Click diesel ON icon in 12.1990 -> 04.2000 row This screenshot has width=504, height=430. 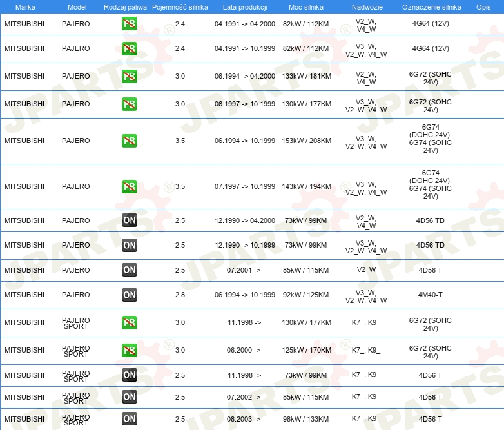coord(129,220)
